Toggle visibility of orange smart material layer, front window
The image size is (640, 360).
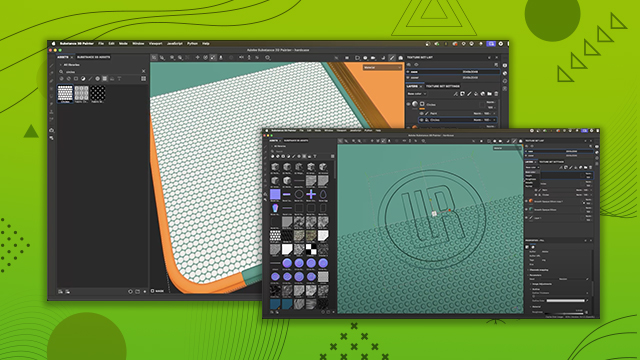[526, 201]
